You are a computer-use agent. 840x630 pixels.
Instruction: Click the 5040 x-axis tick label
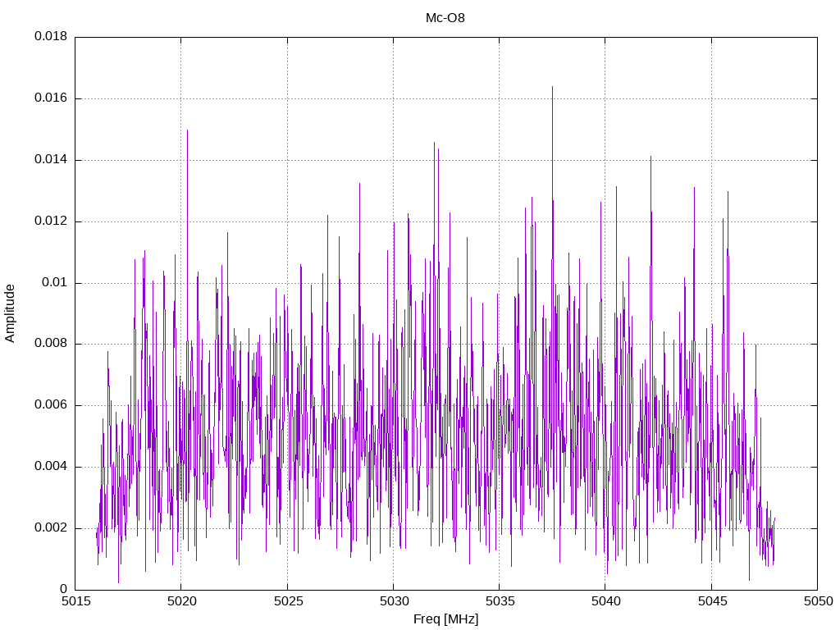coord(606,601)
